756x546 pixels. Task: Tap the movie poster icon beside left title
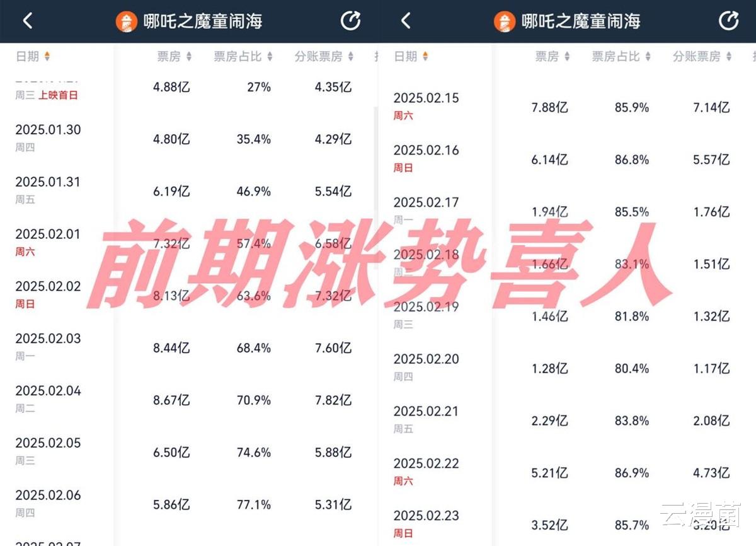pyautogui.click(x=128, y=21)
